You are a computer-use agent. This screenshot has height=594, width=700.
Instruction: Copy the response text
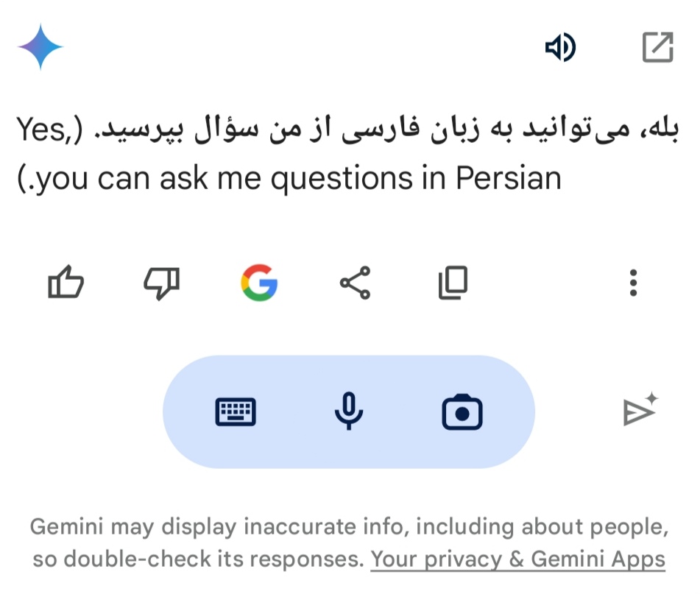453,283
